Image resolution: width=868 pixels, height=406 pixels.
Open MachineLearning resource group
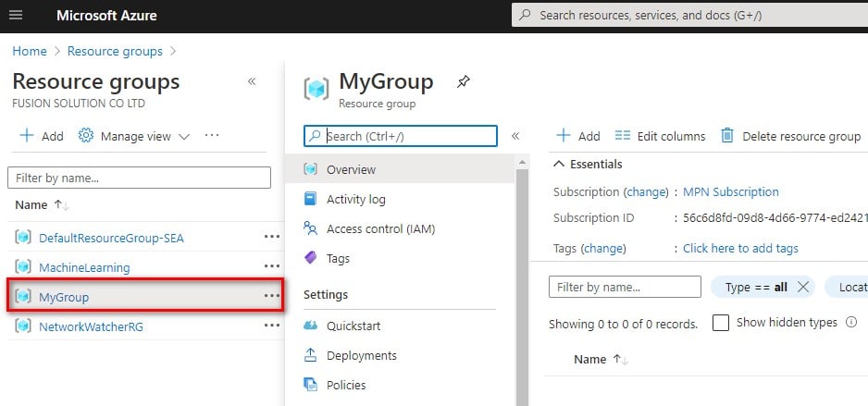click(84, 267)
